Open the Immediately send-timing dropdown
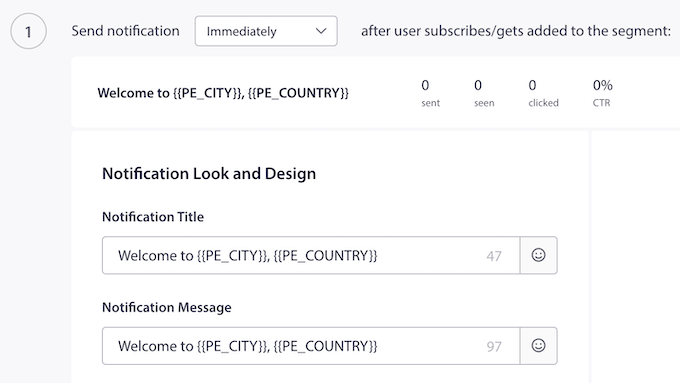 tap(266, 31)
